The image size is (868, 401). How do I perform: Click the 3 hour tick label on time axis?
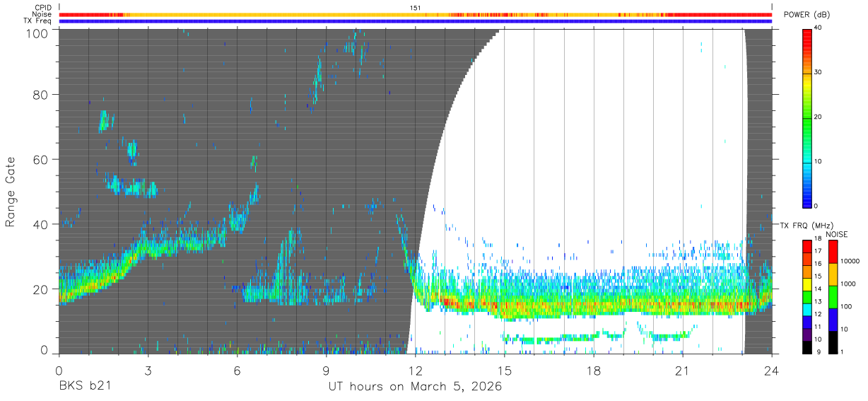148,369
